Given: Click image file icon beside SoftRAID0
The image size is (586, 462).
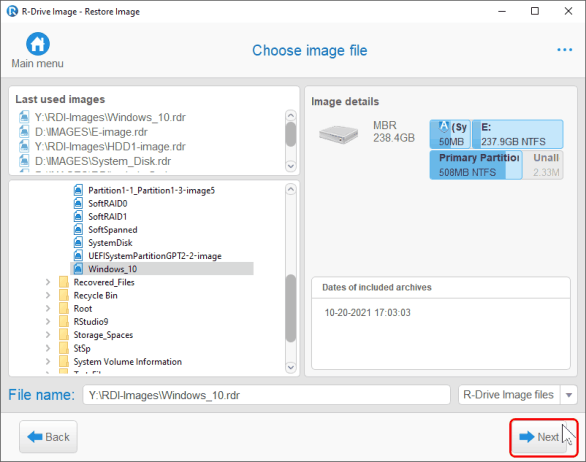Looking at the screenshot, I should (78, 203).
